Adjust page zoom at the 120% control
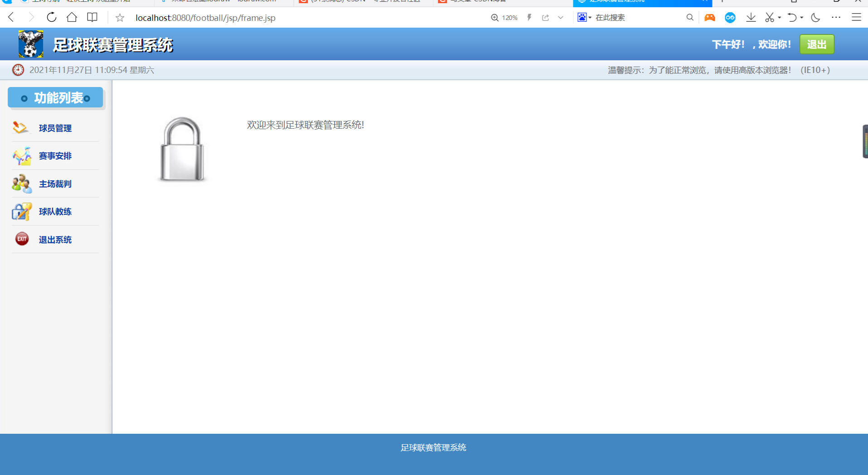The image size is (868, 475). 504,17
